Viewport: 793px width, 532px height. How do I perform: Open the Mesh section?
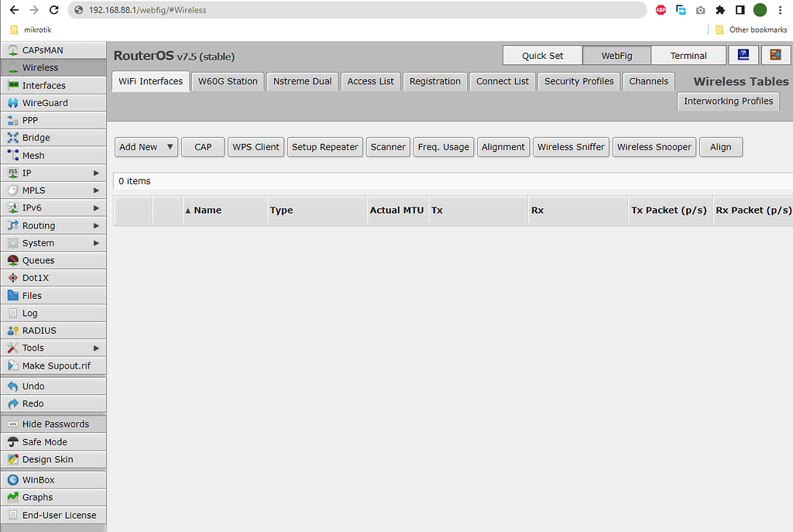[53, 155]
